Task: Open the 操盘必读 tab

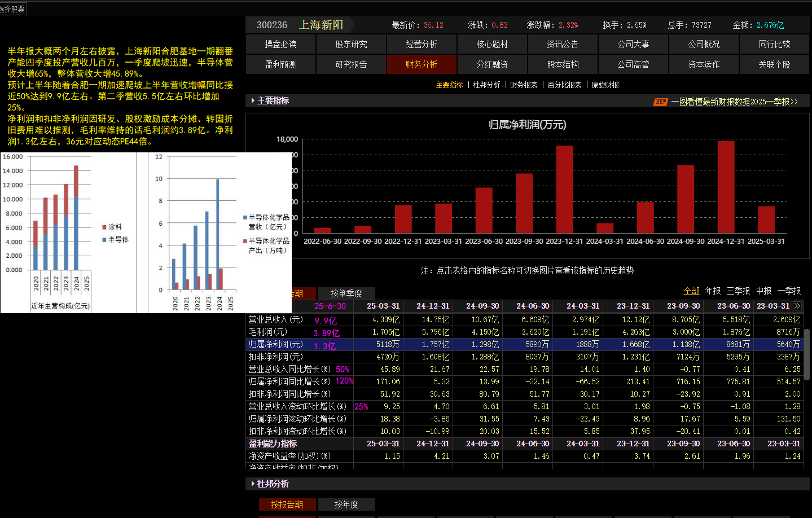Action: (280, 44)
